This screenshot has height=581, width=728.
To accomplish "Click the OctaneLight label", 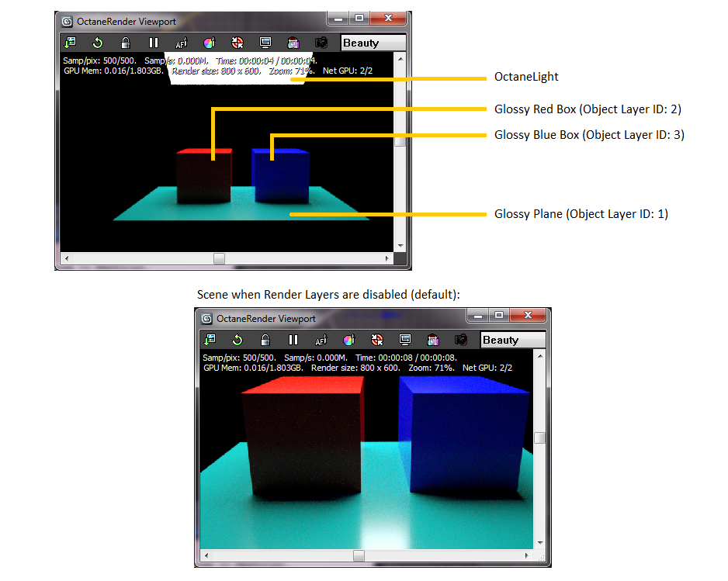I will [525, 77].
